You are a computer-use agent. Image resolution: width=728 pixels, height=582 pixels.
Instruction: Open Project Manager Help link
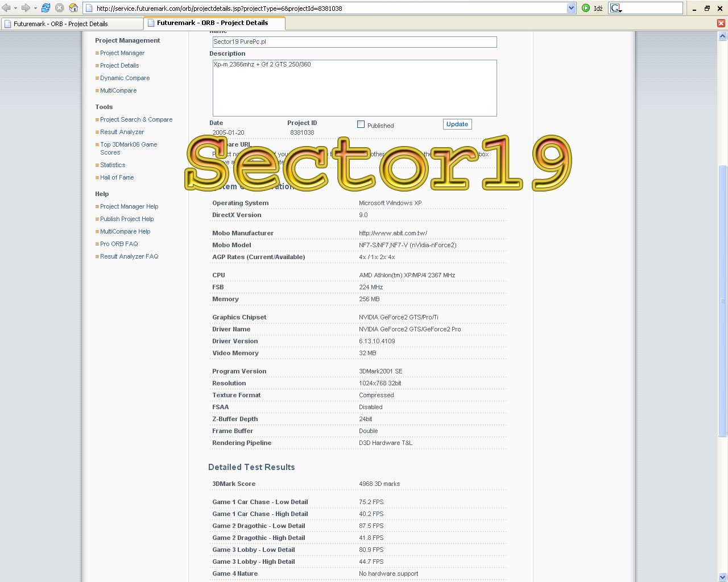click(x=129, y=206)
